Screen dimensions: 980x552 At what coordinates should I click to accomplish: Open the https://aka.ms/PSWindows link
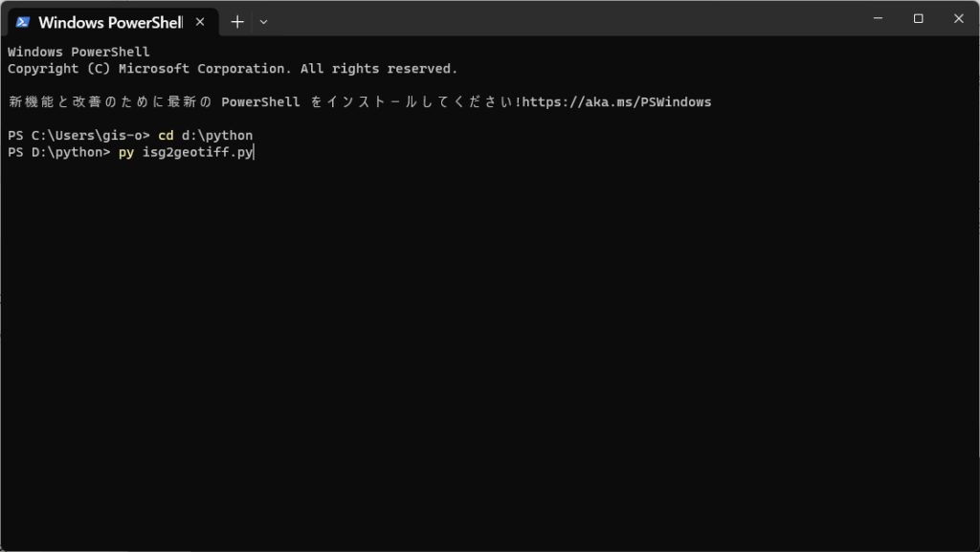(x=617, y=101)
